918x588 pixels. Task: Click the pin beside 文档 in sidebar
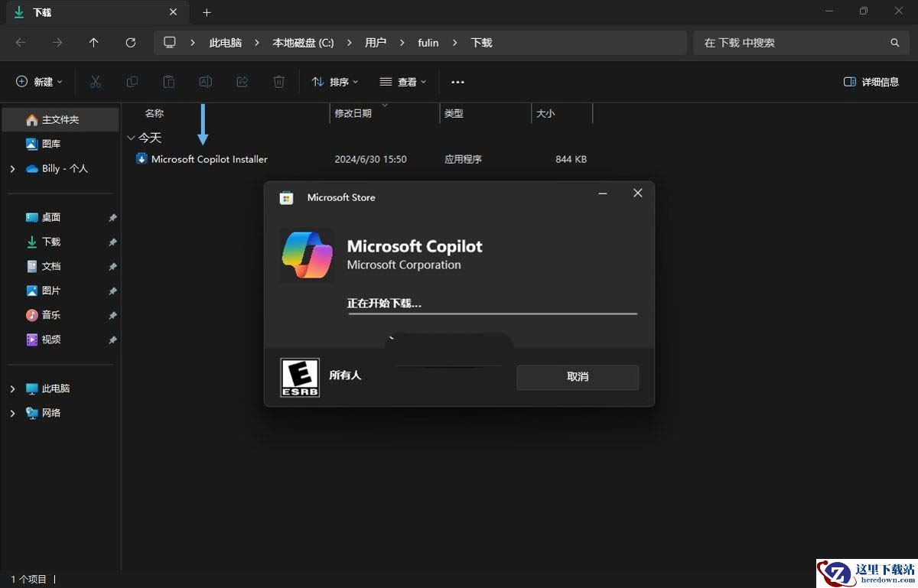(x=112, y=267)
